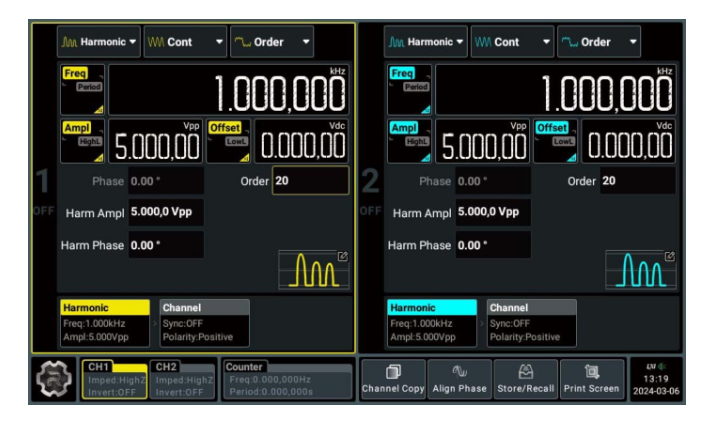Turn on channel 2 output (OFF label)
Image resolution: width=713 pixels, height=428 pixels.
370,211
